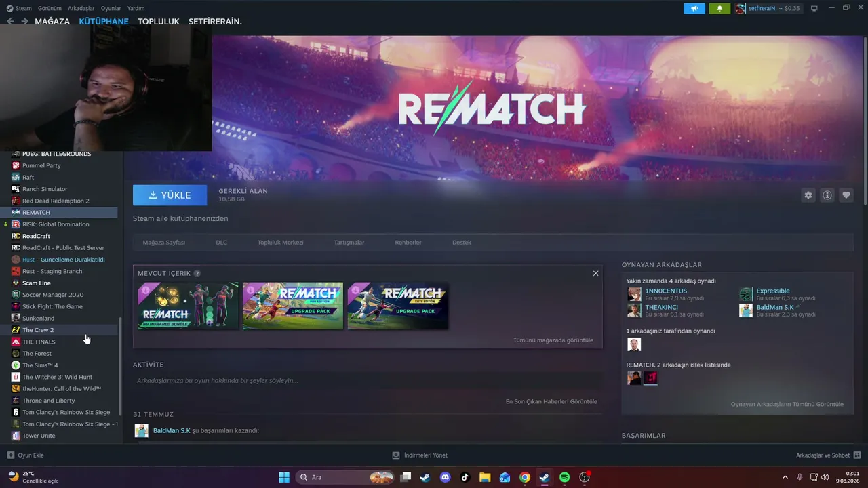Switch to the TOPLULUK tab
868x488 pixels.
159,22
